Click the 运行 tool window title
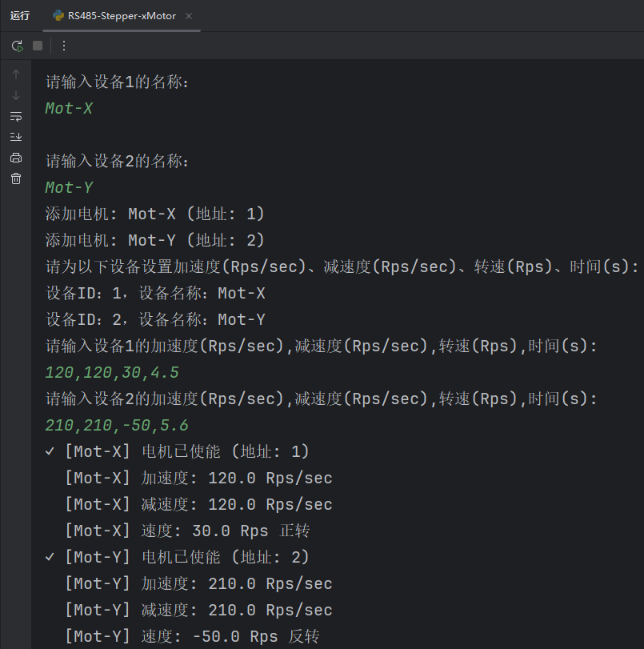Screen dimensions: 644x649 pyautogui.click(x=20, y=16)
